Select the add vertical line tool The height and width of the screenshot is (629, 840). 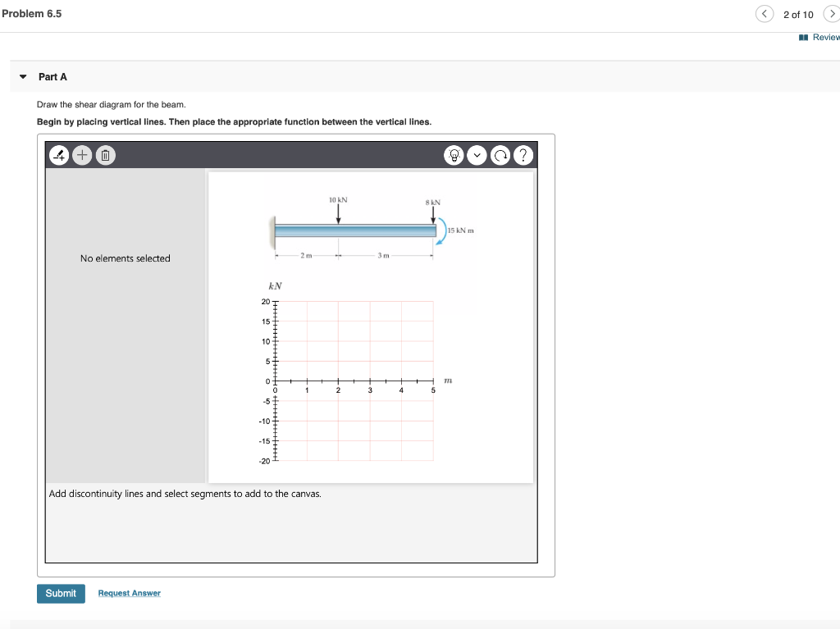(x=59, y=155)
